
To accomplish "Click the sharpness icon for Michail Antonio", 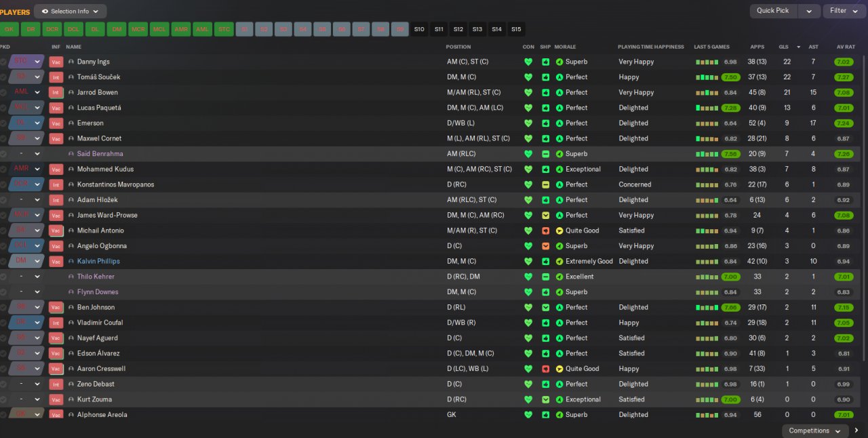I will (x=545, y=231).
